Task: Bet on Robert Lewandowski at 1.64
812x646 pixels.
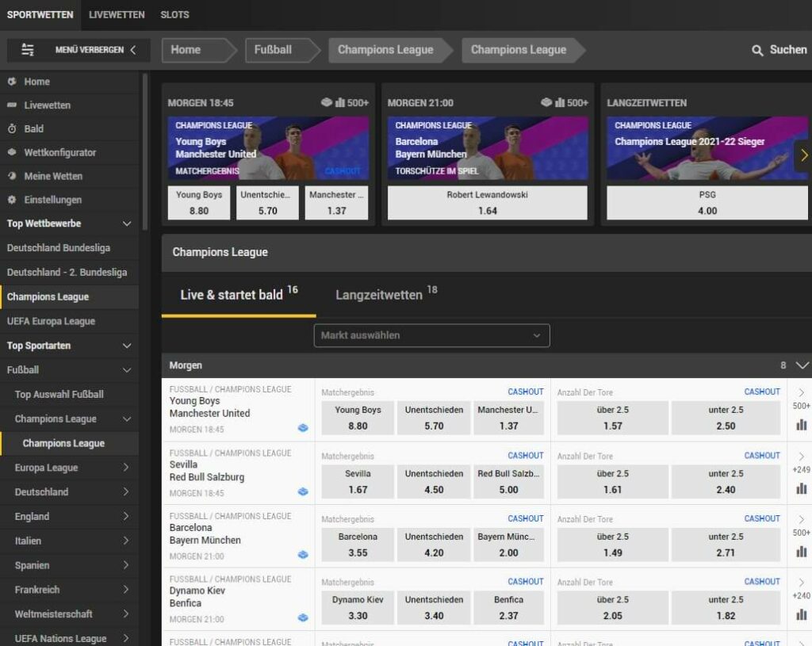Action: coord(488,203)
